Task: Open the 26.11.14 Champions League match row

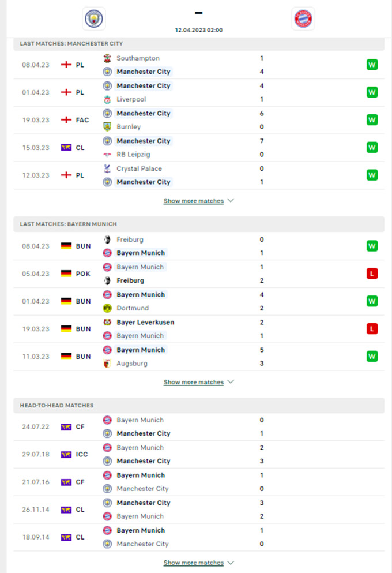Action: (x=199, y=510)
